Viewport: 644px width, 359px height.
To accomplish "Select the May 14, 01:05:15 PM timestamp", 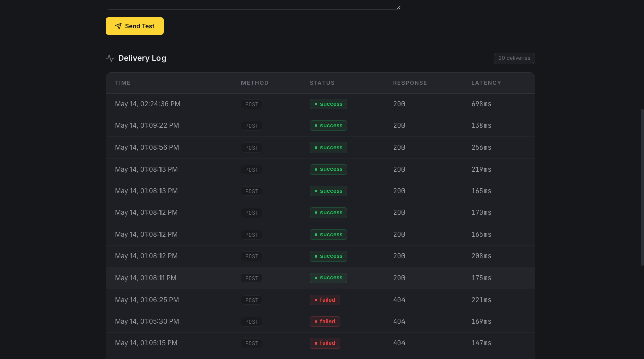I will click(x=146, y=343).
